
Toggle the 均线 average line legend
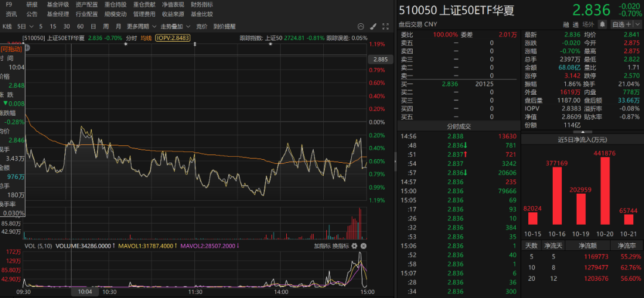point(146,38)
